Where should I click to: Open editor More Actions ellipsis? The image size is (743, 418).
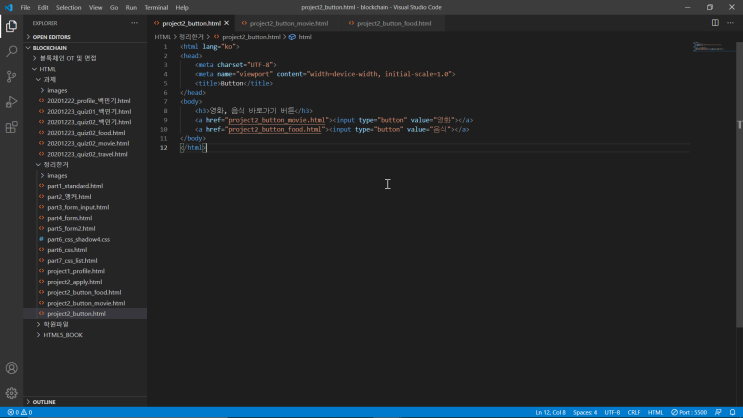coord(730,23)
